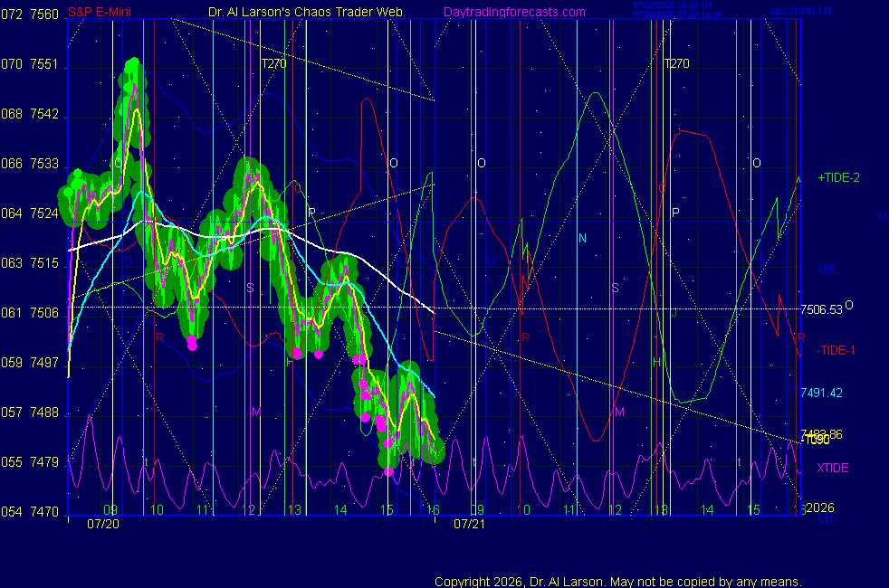Click the '054 7470' axis label
This screenshot has width=889, height=588.
[30, 513]
